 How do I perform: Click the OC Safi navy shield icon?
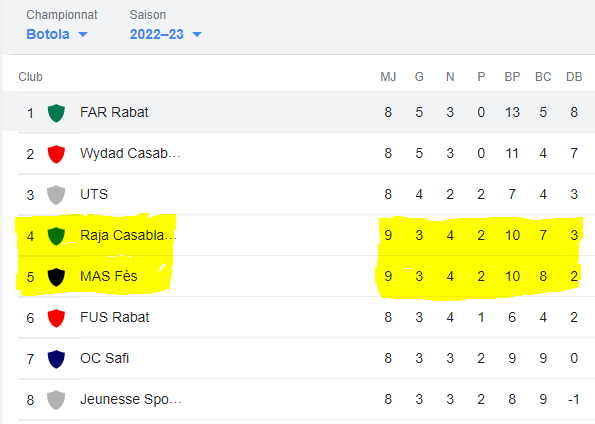[x=56, y=359]
